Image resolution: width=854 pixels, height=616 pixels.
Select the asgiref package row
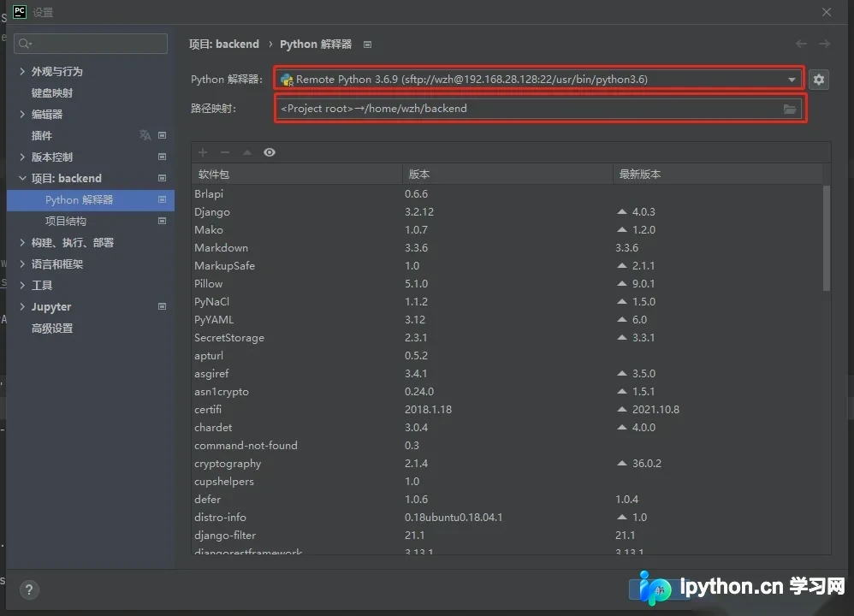click(507, 374)
